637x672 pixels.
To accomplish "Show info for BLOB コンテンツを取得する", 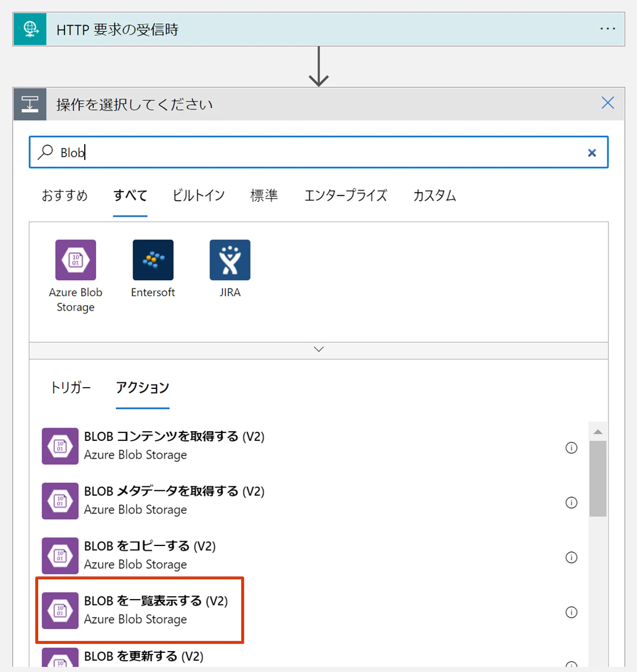I will (571, 448).
